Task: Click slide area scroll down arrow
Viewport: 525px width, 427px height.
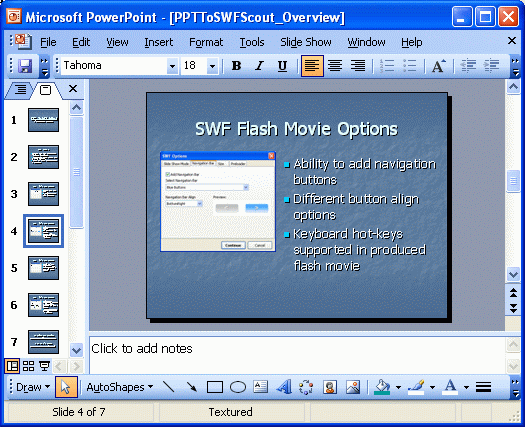Action: tap(513, 275)
